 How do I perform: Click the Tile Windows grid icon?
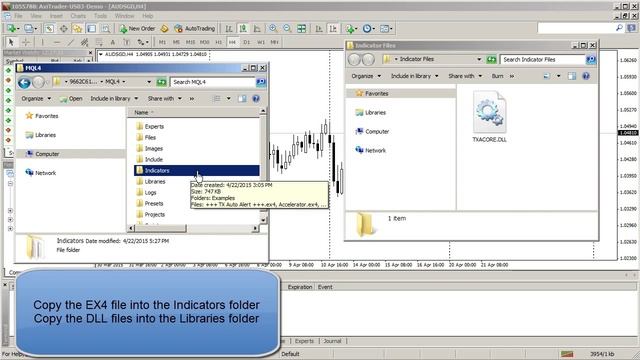302,29
